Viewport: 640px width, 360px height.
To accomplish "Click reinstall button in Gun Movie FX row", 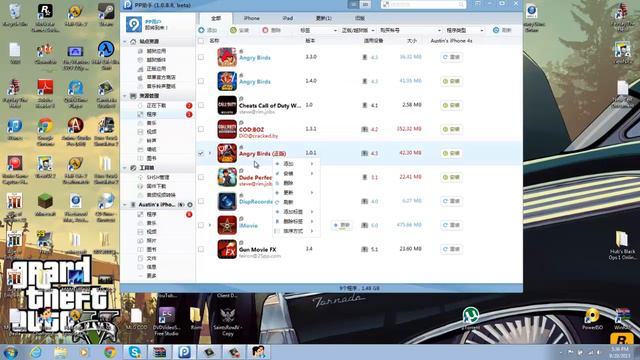I will (451, 249).
